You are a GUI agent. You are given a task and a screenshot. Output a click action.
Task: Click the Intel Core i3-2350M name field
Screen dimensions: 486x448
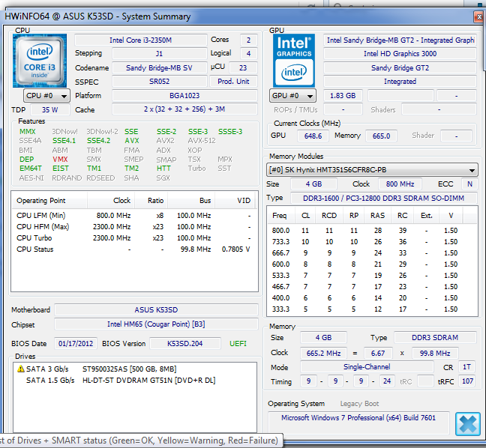141,40
